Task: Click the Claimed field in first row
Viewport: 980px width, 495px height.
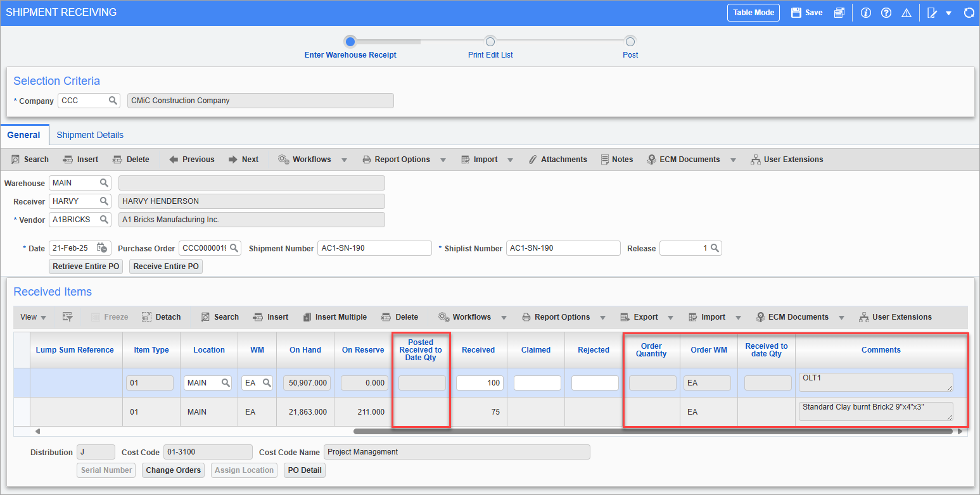Action: (537, 383)
